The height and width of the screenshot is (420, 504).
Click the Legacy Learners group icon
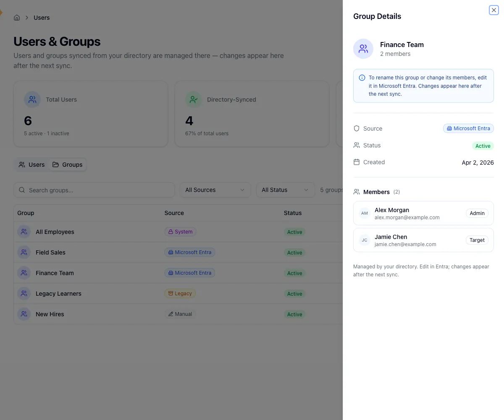pos(24,294)
